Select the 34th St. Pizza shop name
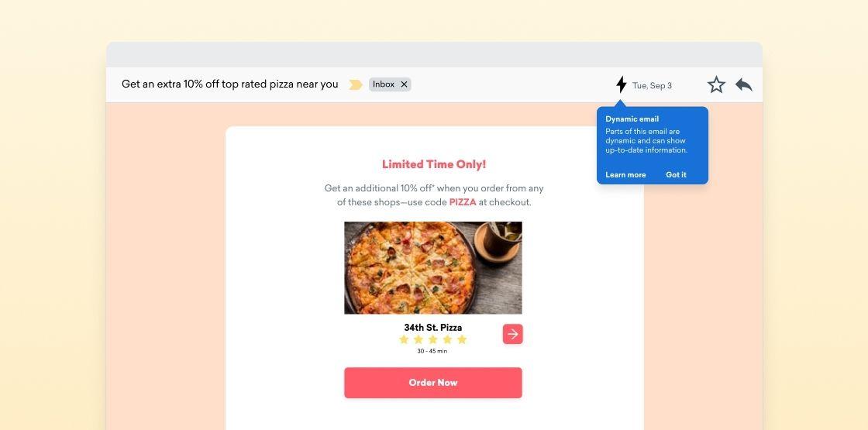The height and width of the screenshot is (430, 868). click(432, 327)
